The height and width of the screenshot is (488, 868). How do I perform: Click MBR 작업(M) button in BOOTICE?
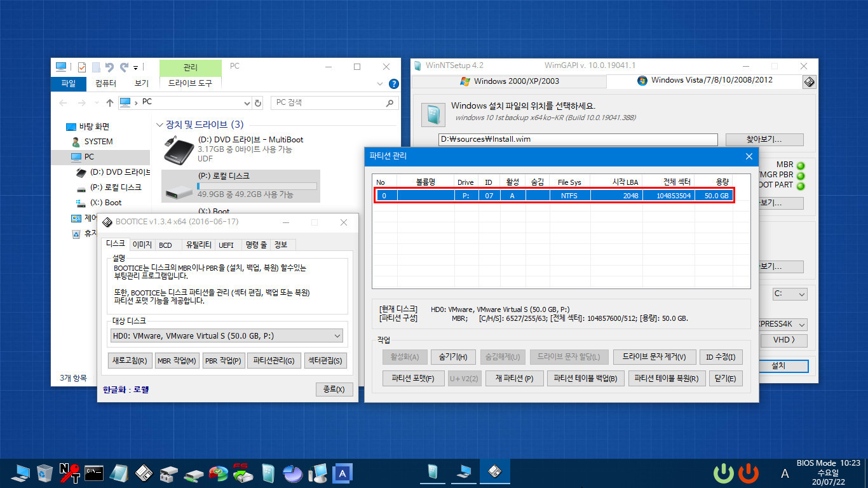177,361
